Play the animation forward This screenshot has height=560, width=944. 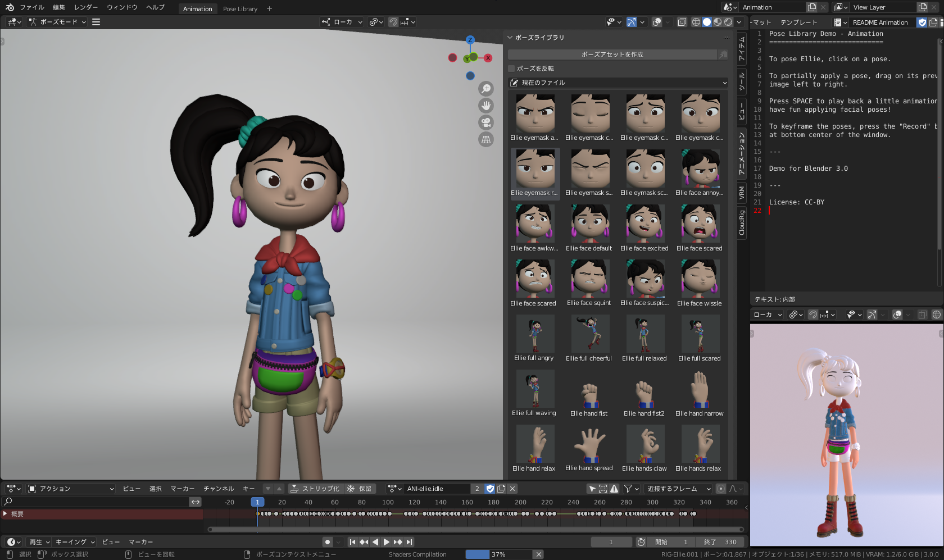tap(386, 542)
